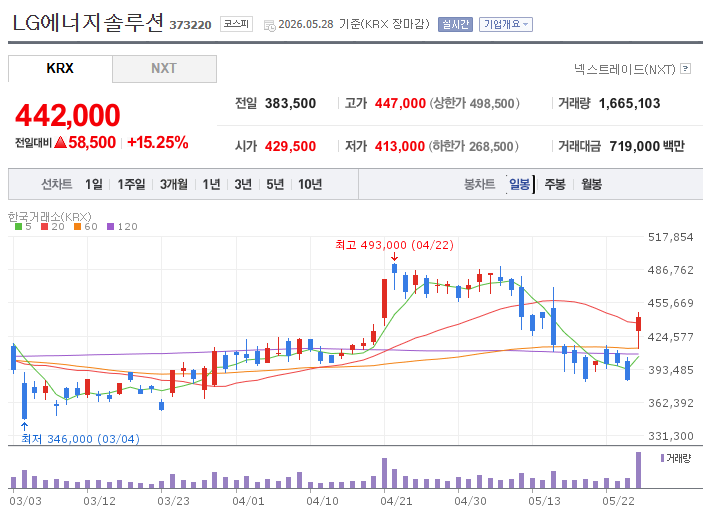Click the 저가 value 413,000
Viewport: 703px width, 511px height.
pos(400,146)
